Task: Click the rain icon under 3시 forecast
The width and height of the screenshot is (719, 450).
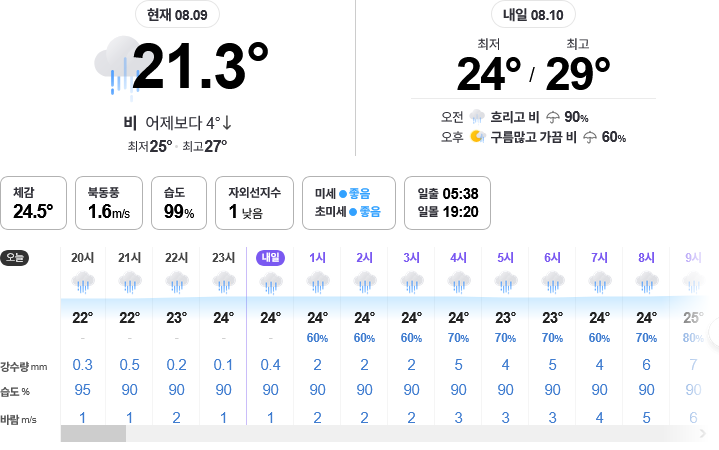Action: 411,282
